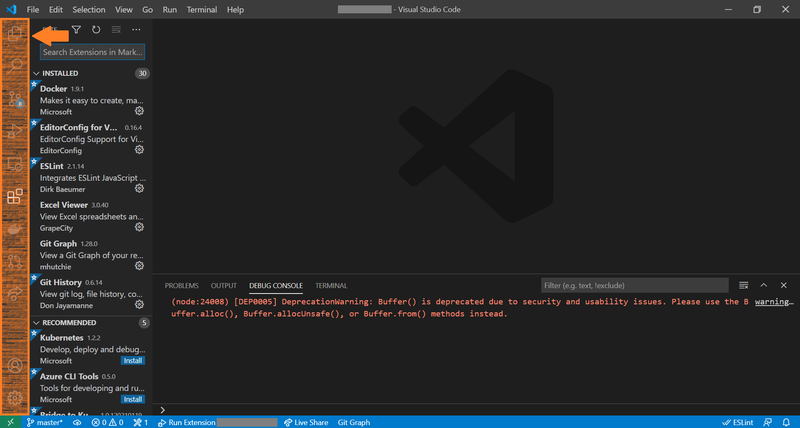Image resolution: width=800 pixels, height=428 pixels.
Task: Collapse the INSTALLED extensions section
Action: point(36,73)
